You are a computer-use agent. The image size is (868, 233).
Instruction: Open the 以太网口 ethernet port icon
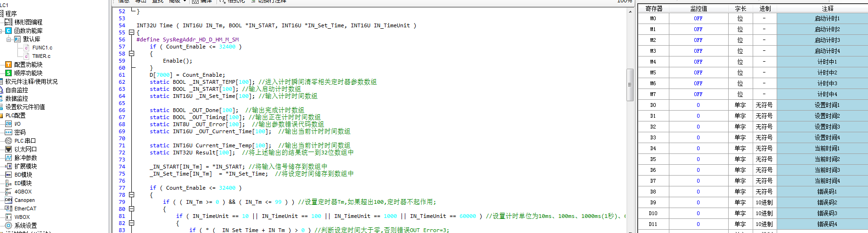point(8,149)
